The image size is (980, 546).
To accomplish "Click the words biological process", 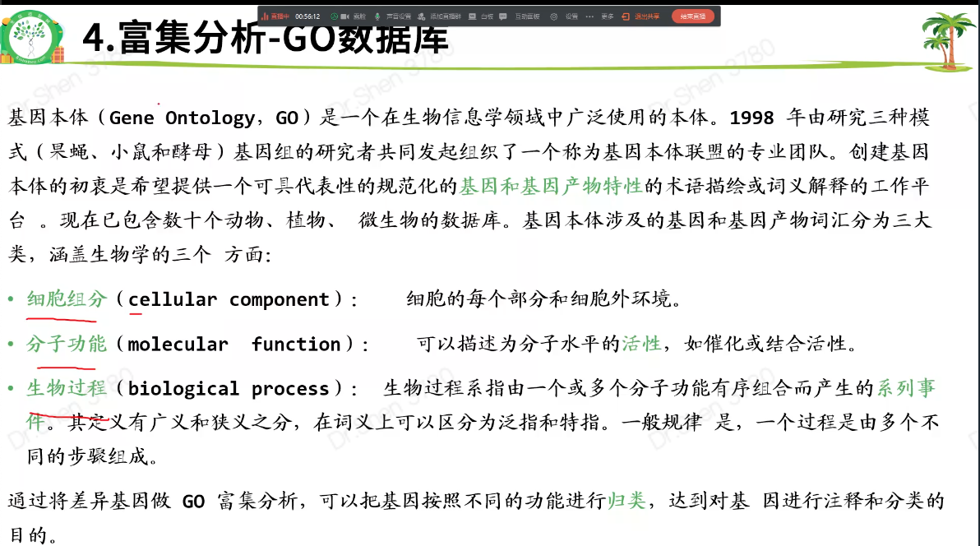I will [x=229, y=389].
